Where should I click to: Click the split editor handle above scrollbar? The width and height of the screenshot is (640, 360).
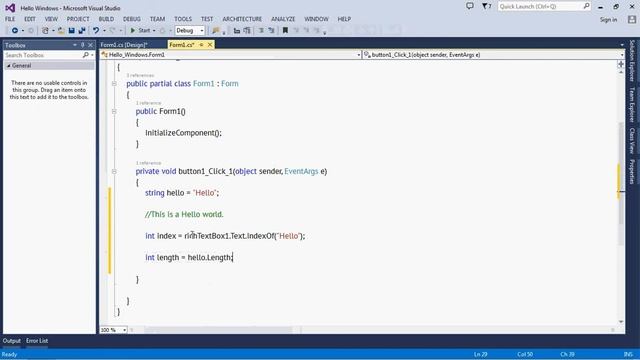[621, 64]
